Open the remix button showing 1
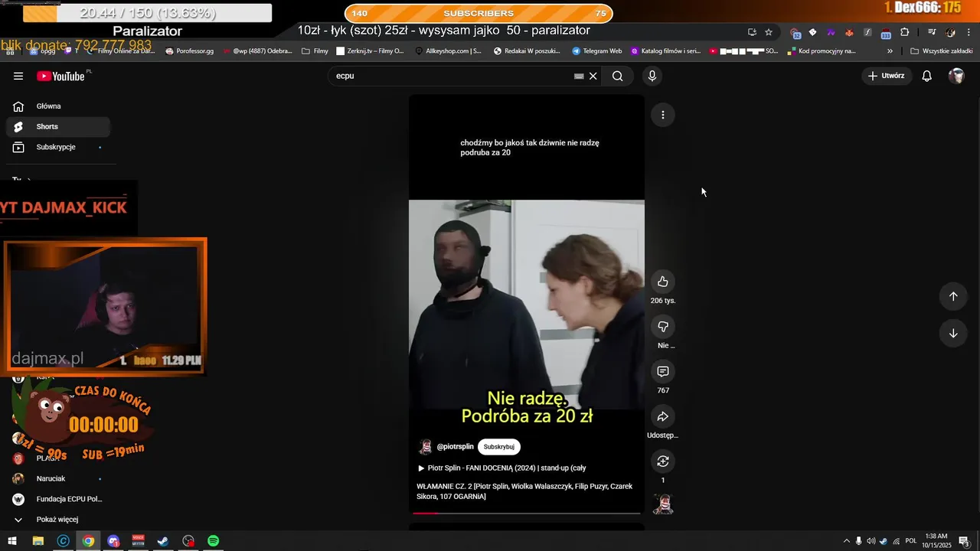Screen dimensions: 980x551 coord(663,461)
